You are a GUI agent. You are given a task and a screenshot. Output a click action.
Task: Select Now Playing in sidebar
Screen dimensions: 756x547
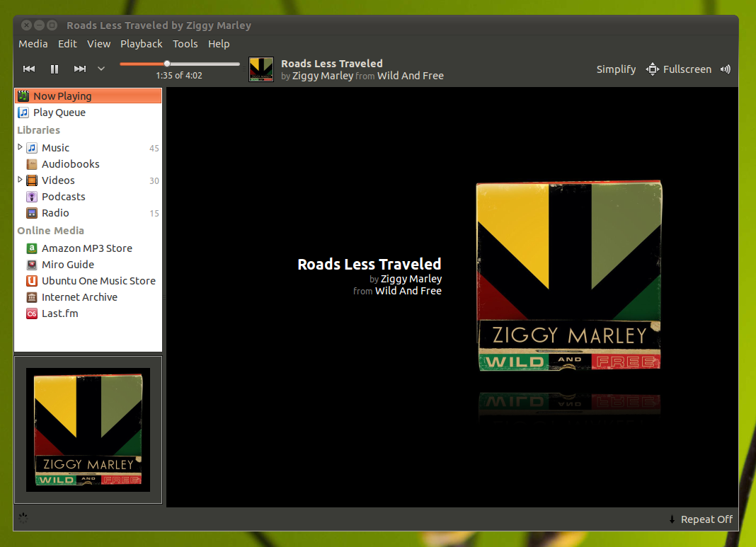point(88,96)
